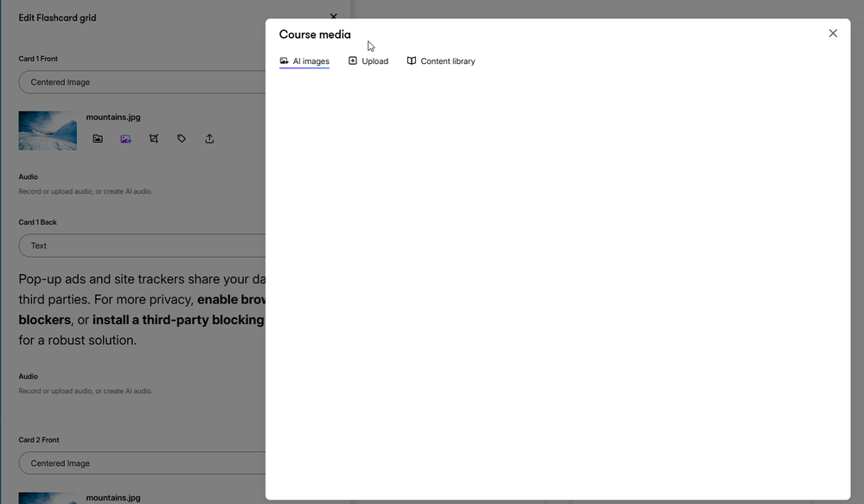The image size is (864, 504).
Task: Click Card 2 Front mountains.jpg thumbnail
Action: [x=48, y=498]
